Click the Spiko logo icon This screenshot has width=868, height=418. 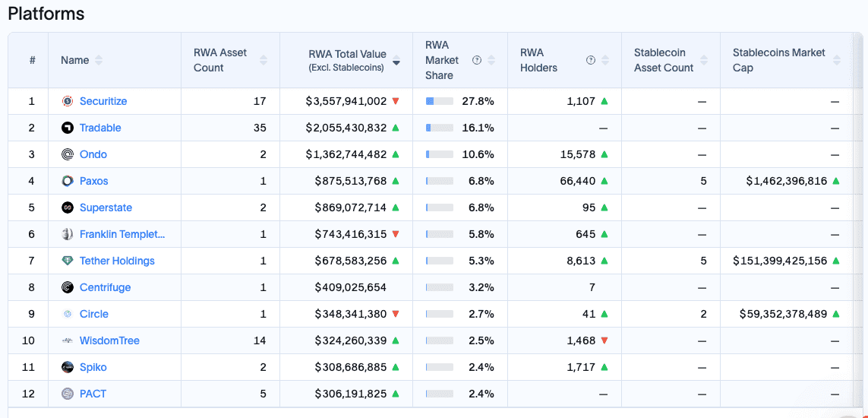coord(67,367)
